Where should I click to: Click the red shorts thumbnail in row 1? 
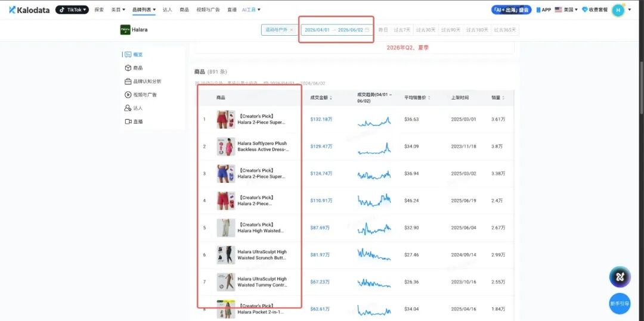coord(226,119)
